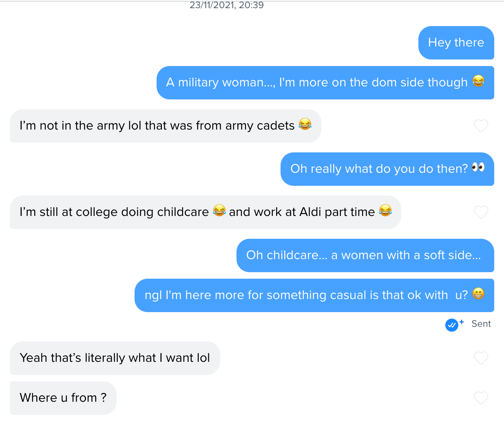The width and height of the screenshot is (504, 427).
Task: Click the "Yeah that's literally what I want lol" bubble
Action: [115, 358]
